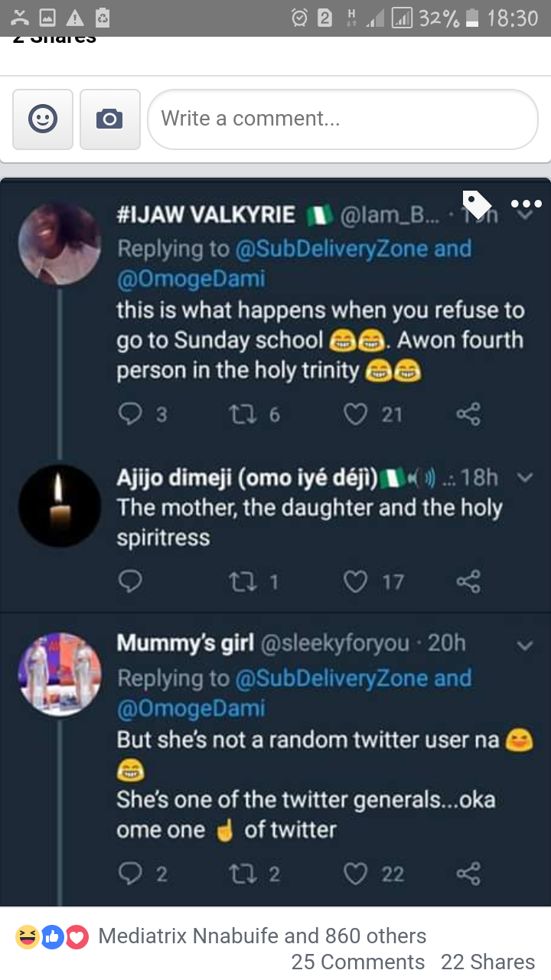Expand chevron menu on Mummy's girl tweet
551x980 pixels.
525,645
